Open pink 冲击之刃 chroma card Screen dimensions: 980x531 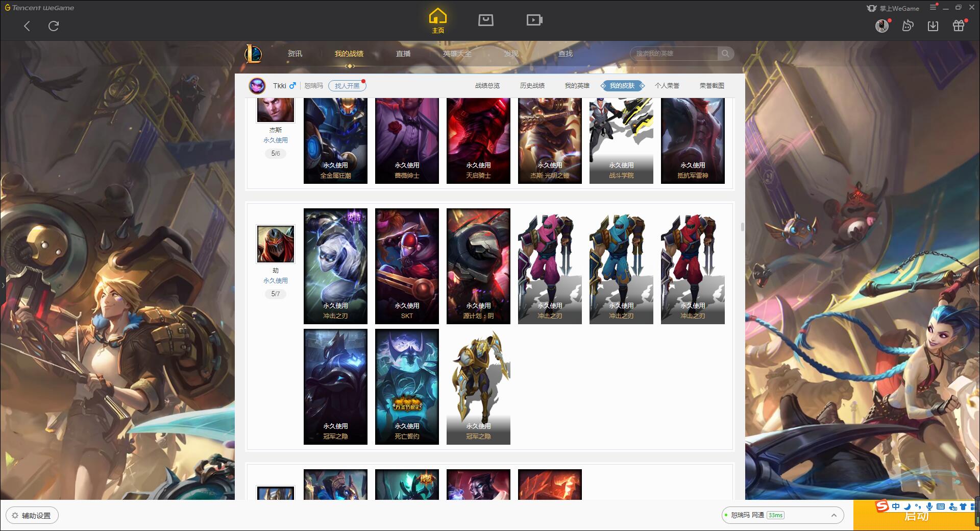click(550, 266)
